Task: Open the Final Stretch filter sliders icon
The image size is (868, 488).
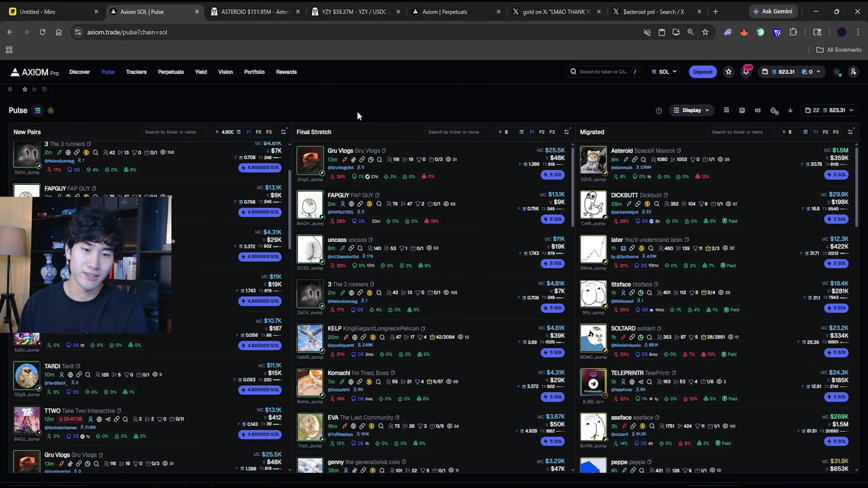Action: (567, 132)
